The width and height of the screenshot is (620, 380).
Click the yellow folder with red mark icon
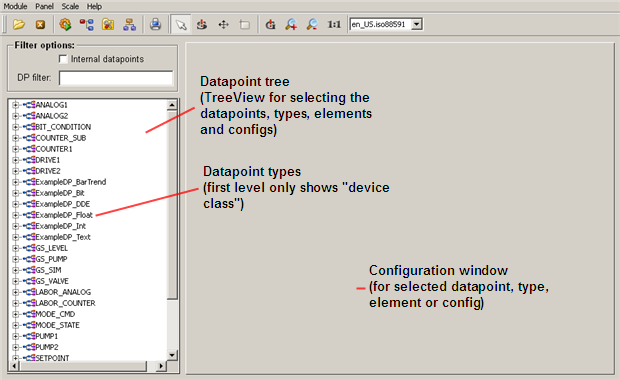[108, 25]
